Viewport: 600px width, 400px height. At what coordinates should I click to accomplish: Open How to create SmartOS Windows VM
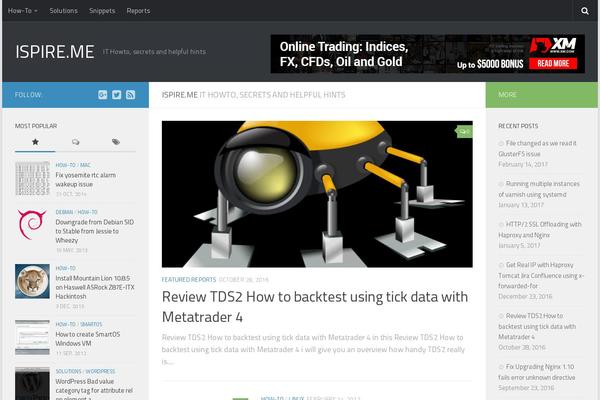click(x=88, y=339)
